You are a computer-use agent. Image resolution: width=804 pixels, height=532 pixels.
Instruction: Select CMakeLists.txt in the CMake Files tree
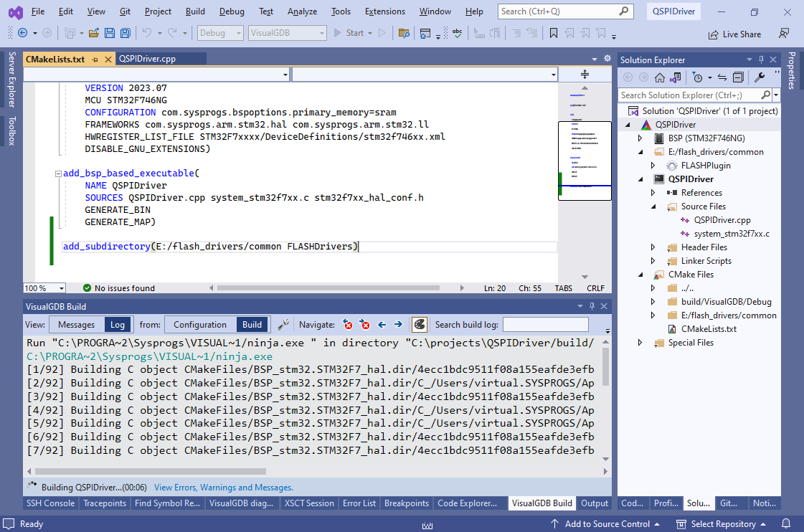(709, 329)
